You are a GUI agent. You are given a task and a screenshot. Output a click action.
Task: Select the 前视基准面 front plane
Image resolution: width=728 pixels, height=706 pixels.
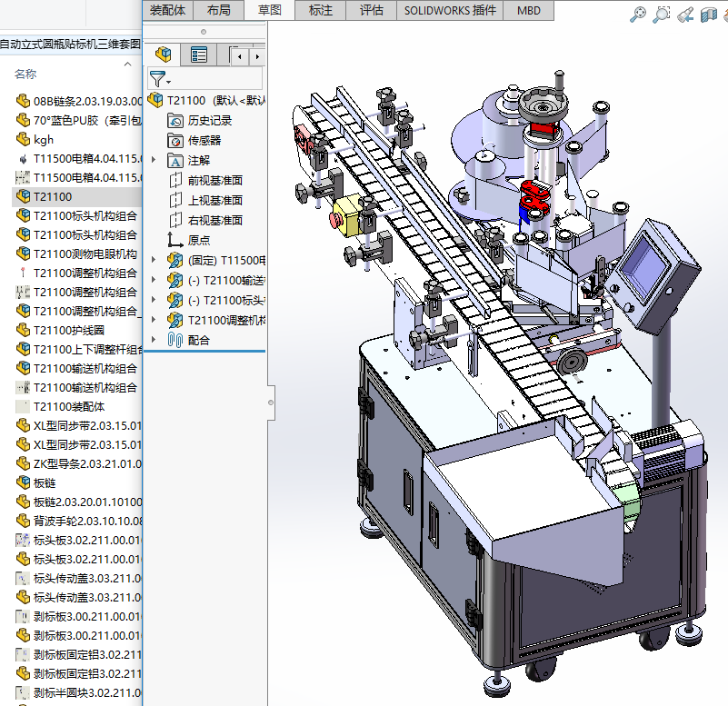(x=214, y=180)
